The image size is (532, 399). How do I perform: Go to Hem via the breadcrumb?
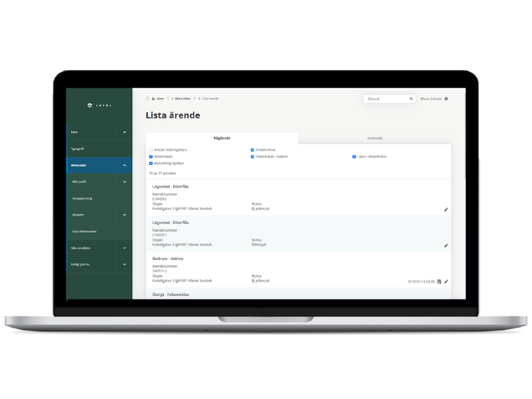point(160,99)
